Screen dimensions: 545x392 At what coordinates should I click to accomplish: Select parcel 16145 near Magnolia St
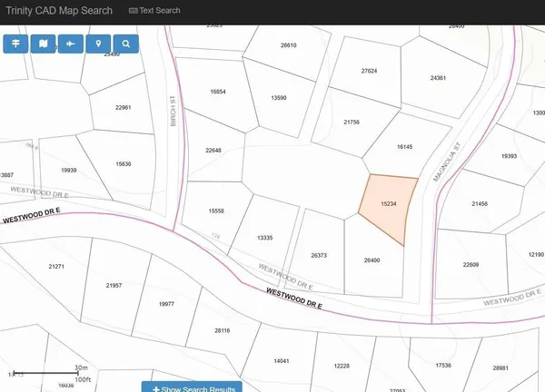(404, 146)
